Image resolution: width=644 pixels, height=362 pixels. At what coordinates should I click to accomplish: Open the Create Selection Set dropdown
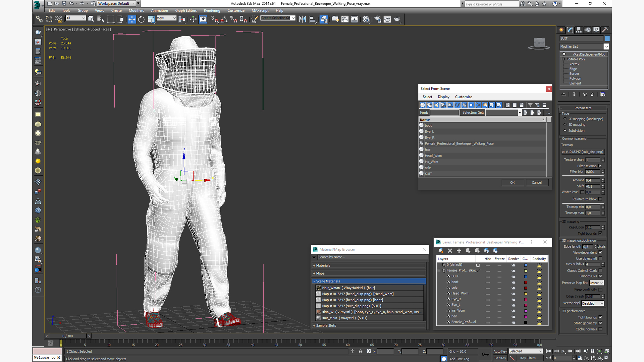(278, 18)
